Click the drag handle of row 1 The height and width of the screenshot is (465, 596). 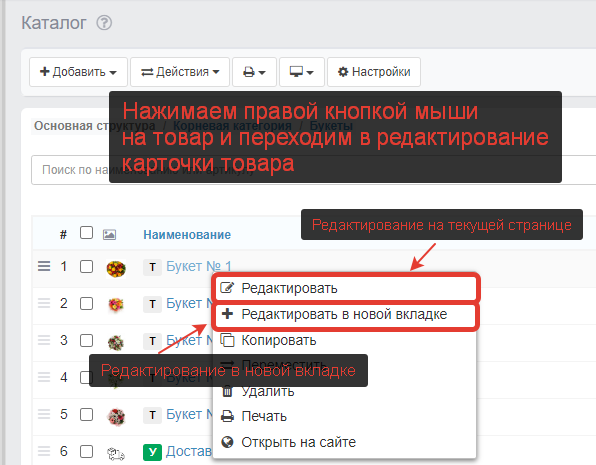pos(44,266)
